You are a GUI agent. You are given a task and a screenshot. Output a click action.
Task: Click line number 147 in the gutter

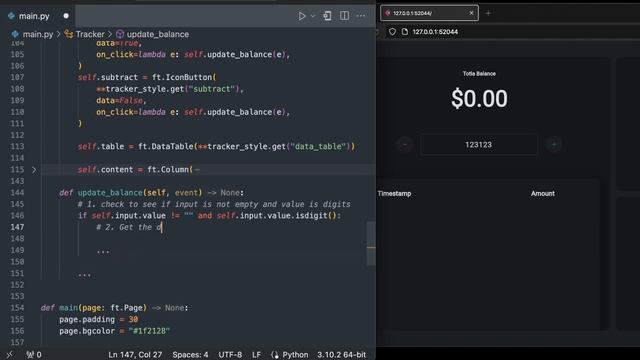17,227
